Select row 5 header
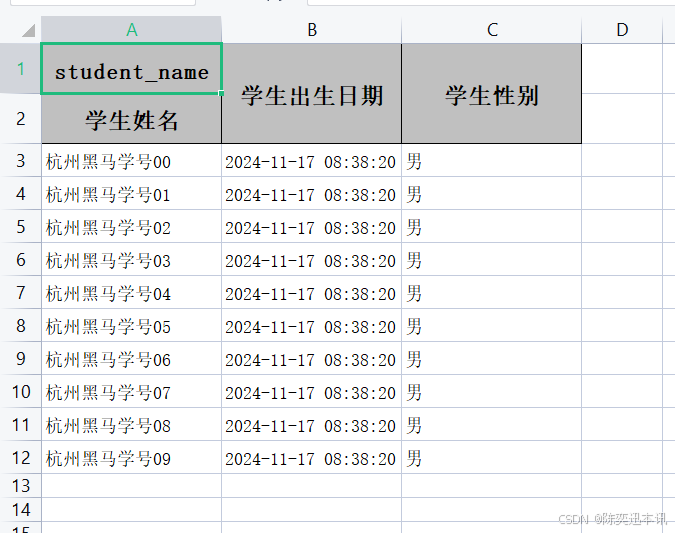Viewport: 675px width, 533px height. (21, 226)
